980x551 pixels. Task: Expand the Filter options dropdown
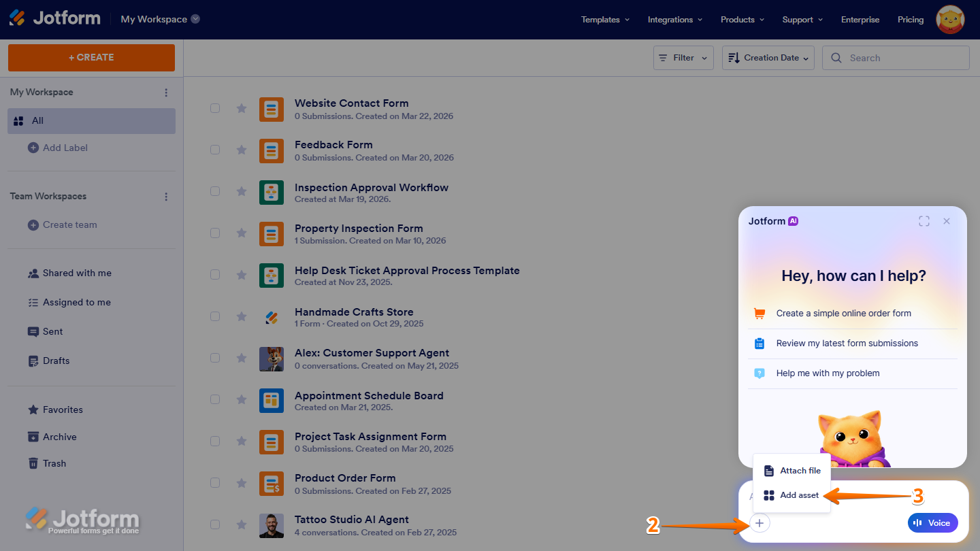point(683,57)
